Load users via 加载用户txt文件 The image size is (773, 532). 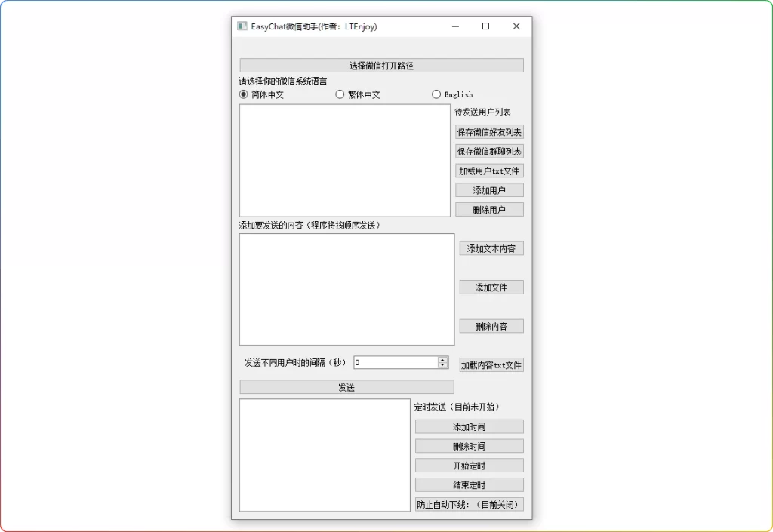click(489, 171)
